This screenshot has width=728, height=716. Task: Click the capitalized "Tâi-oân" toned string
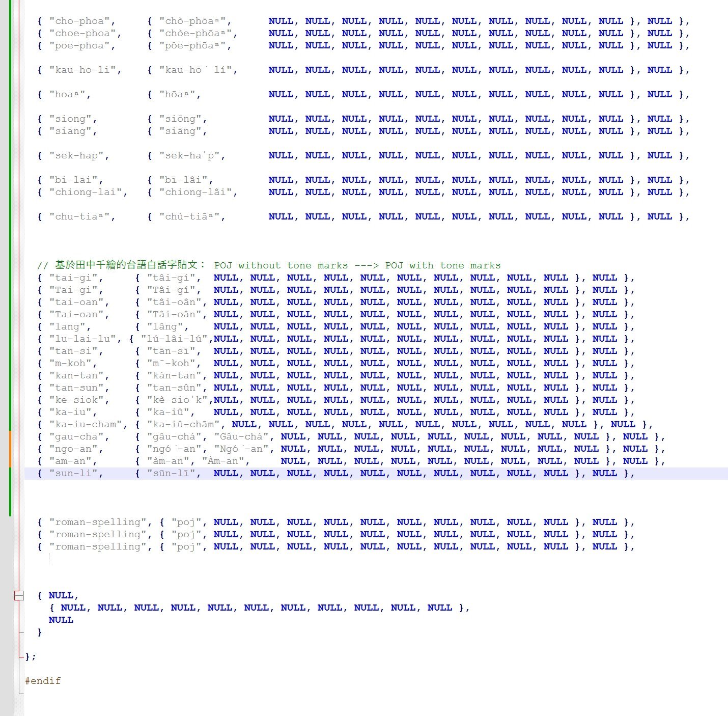coord(174,315)
